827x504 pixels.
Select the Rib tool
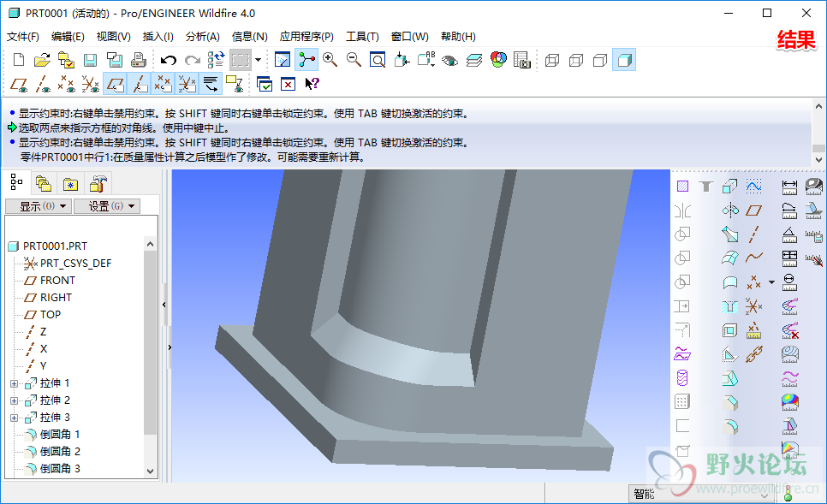tap(730, 355)
